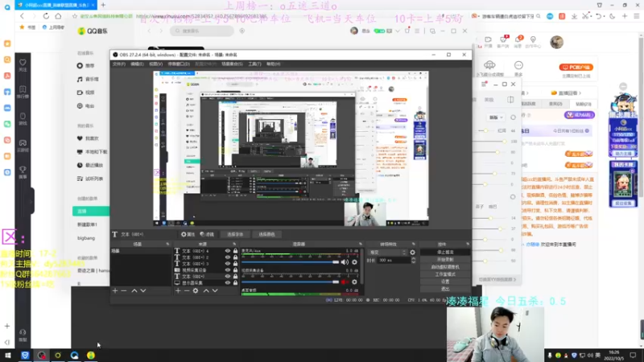Viewport: 644px width, 362px height.
Task: Toggle lock on 文本 (GDI+) 4 source
Action: pos(235,251)
